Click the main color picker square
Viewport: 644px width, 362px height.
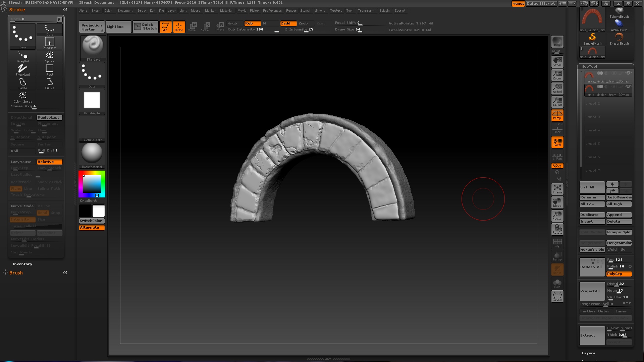click(x=92, y=184)
